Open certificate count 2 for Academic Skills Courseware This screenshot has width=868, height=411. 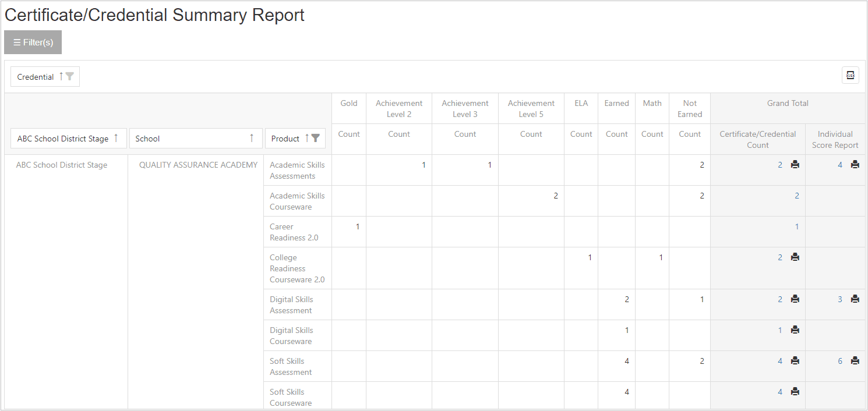[x=797, y=196]
